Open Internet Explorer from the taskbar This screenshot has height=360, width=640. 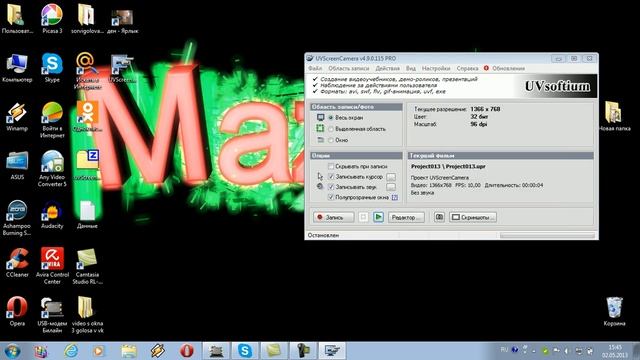[x=71, y=351]
